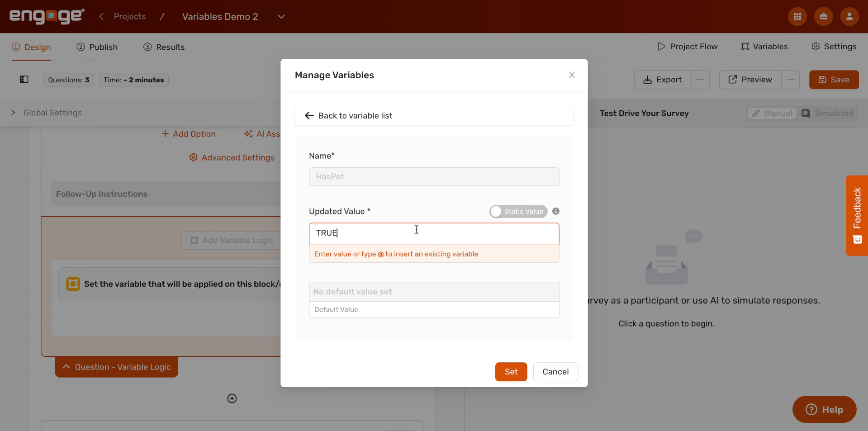
Task: Open Export more options menu
Action: coord(700,80)
